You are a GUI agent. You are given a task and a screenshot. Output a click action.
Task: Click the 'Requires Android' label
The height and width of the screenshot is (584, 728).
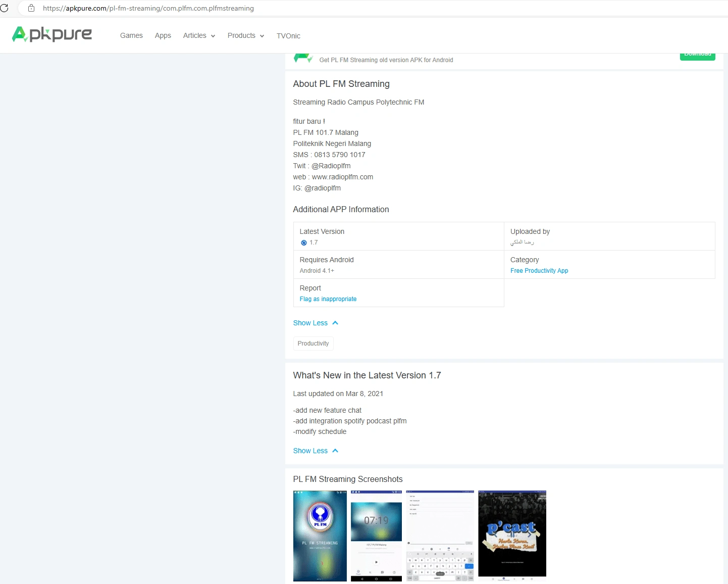(327, 260)
